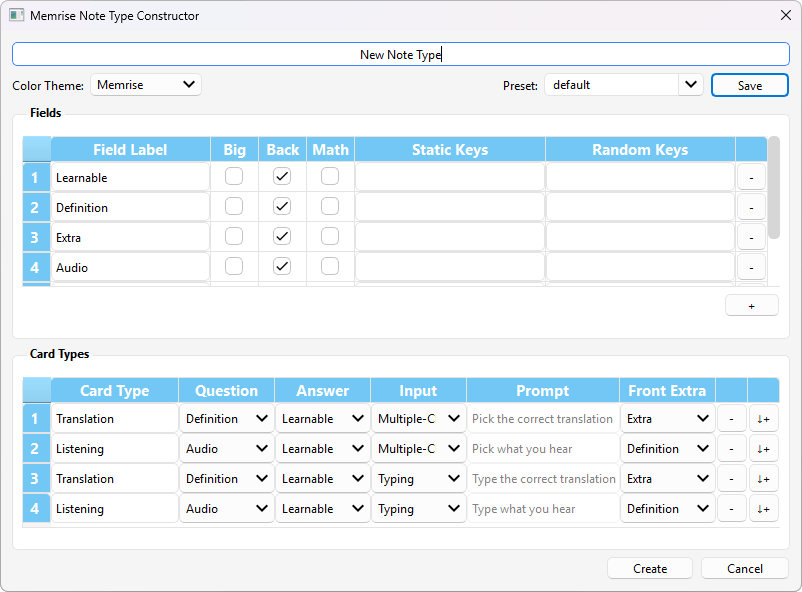The height and width of the screenshot is (592, 802).
Task: Click the Card Type column header
Action: (115, 390)
